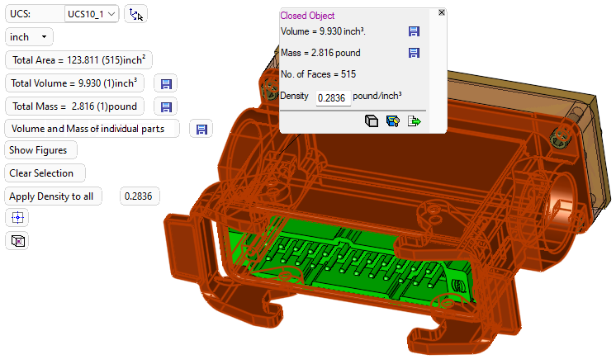Click the solid cube icon in popup
Screen dimensions: 616x364
(372, 121)
